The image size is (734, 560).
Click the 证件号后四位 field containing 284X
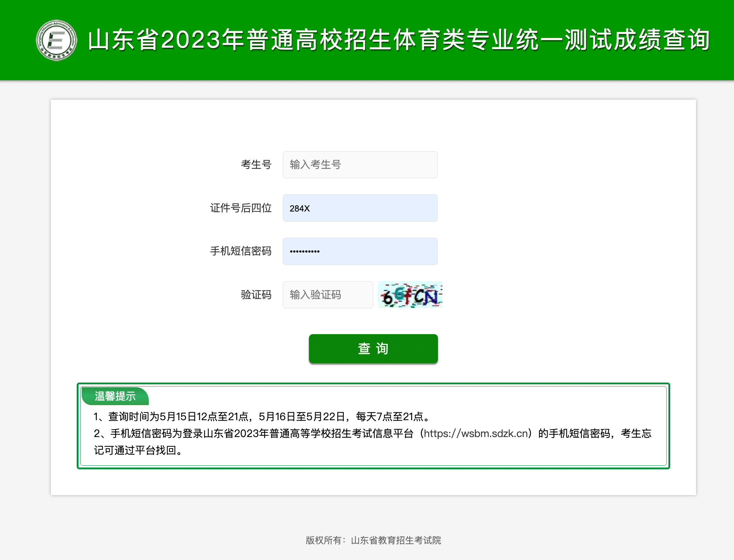(x=360, y=208)
